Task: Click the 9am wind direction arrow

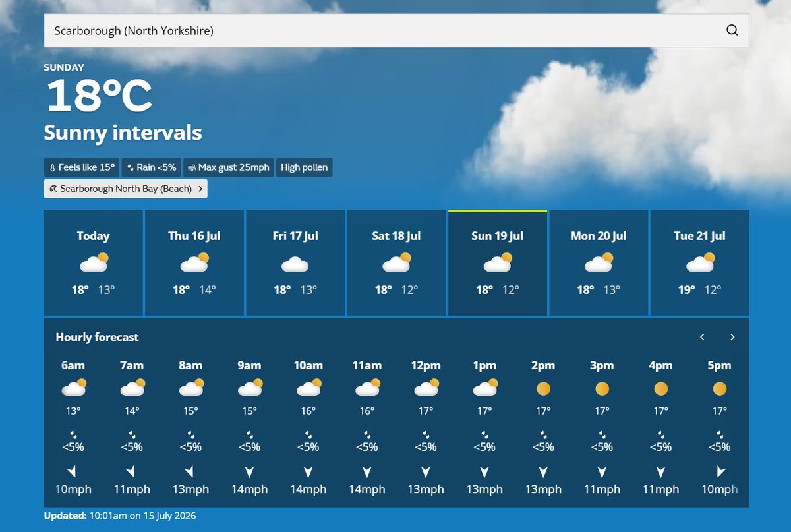Action: [x=249, y=472]
